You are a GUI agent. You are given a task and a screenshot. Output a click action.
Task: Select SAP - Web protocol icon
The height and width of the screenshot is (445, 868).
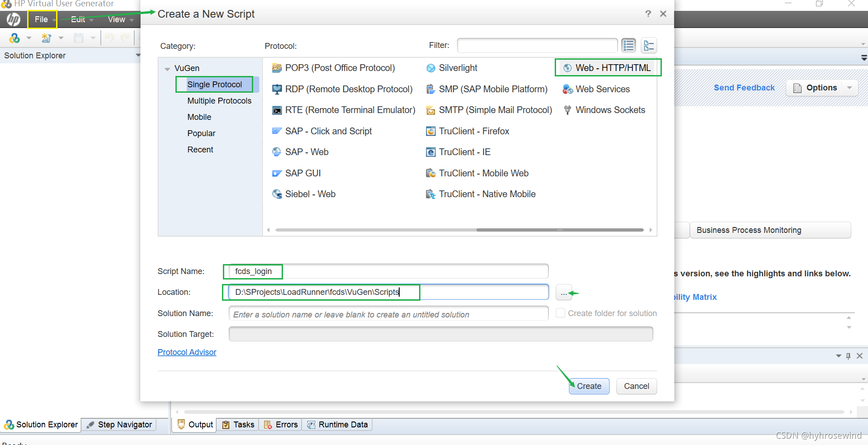pyautogui.click(x=277, y=152)
